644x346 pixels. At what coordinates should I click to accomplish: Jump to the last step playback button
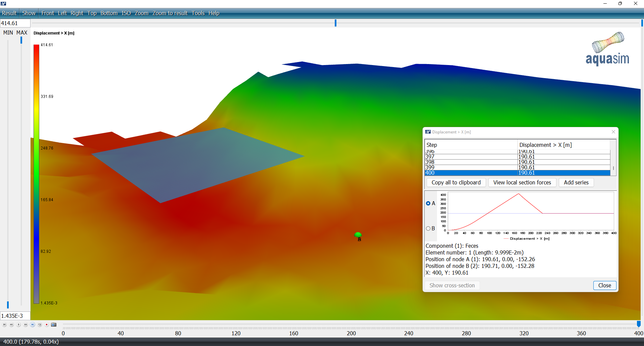tap(33, 325)
